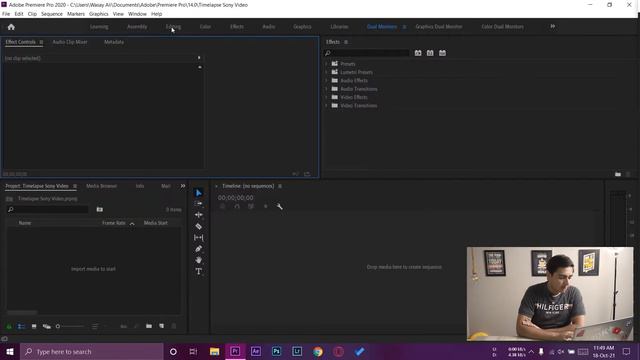The height and width of the screenshot is (360, 640).
Task: Expand the Lumetri Presets folder
Action: [326, 72]
